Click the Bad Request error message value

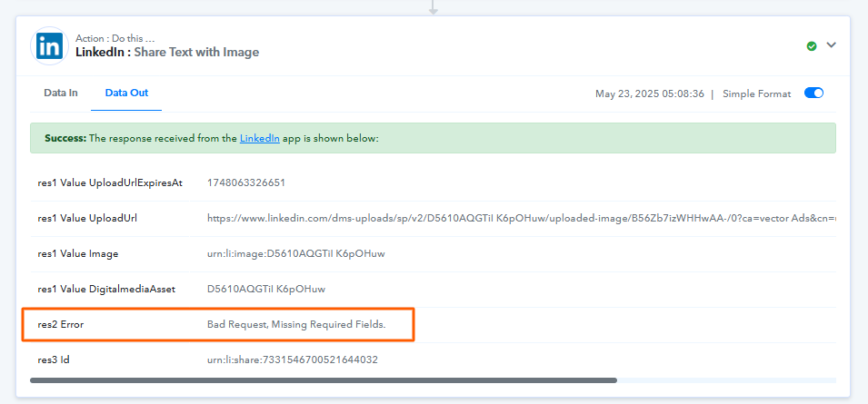[x=296, y=324]
